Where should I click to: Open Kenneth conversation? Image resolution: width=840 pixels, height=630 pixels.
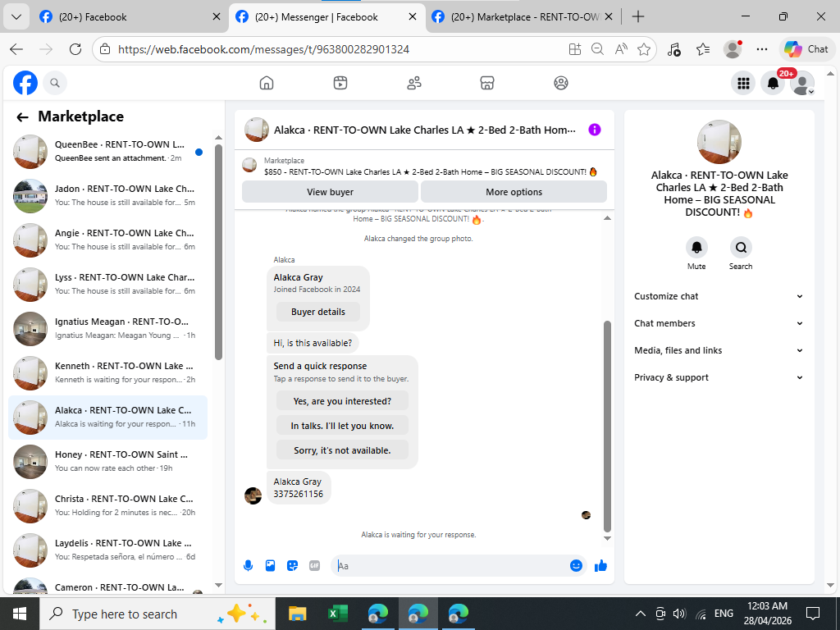[x=107, y=373]
